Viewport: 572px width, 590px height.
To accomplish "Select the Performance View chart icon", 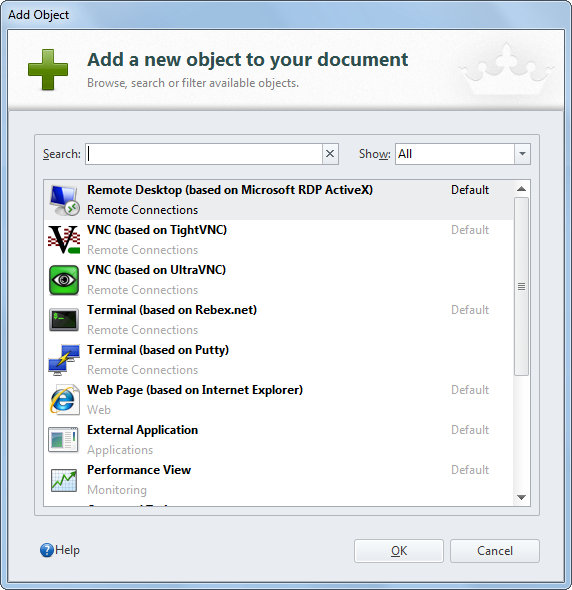I will tap(64, 480).
